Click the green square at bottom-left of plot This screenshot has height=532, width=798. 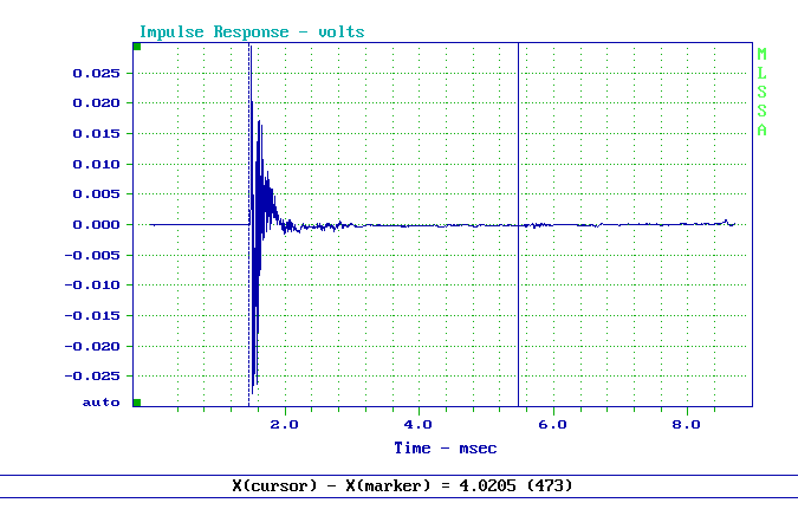click(x=137, y=403)
